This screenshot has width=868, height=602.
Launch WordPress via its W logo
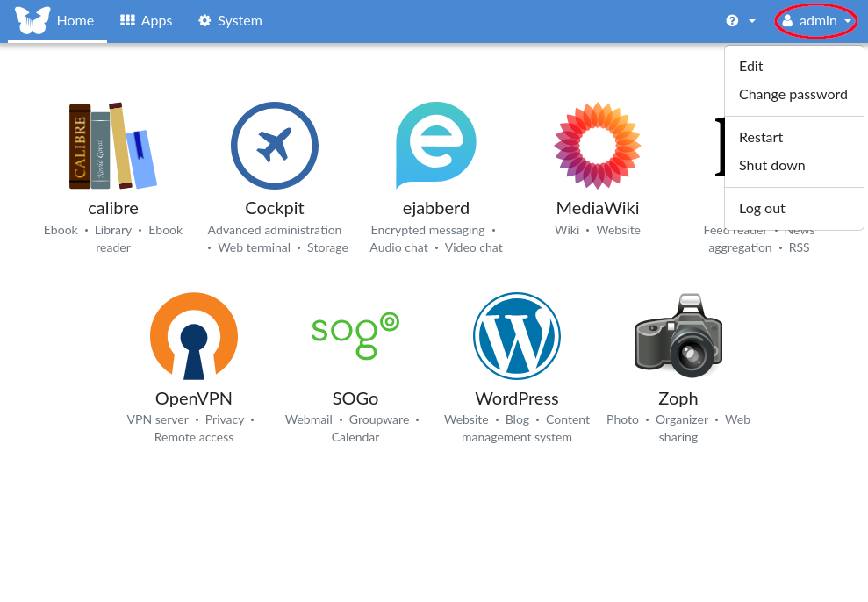click(516, 335)
